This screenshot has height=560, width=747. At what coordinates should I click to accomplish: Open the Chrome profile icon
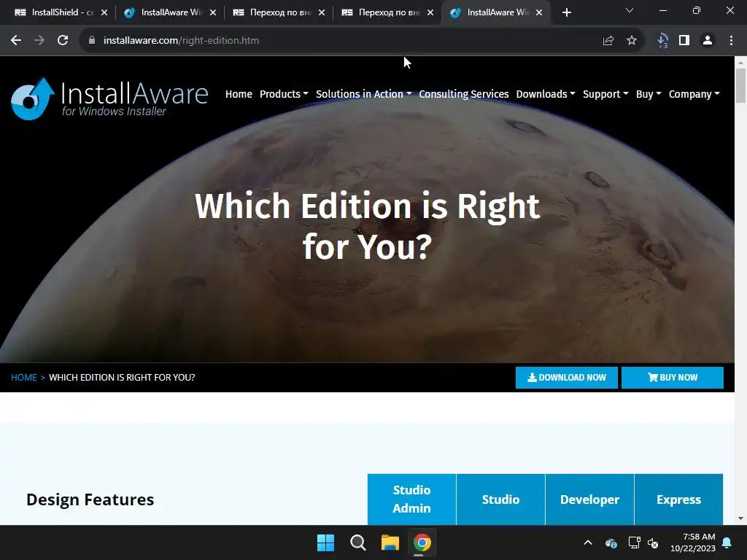(x=708, y=41)
